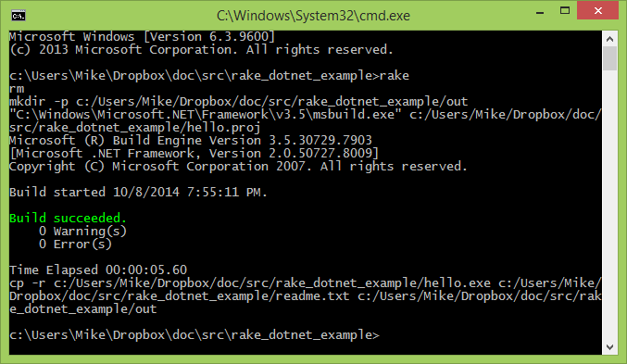Click the scrollbar down arrow
This screenshot has width=627, height=364.
pos(609,347)
